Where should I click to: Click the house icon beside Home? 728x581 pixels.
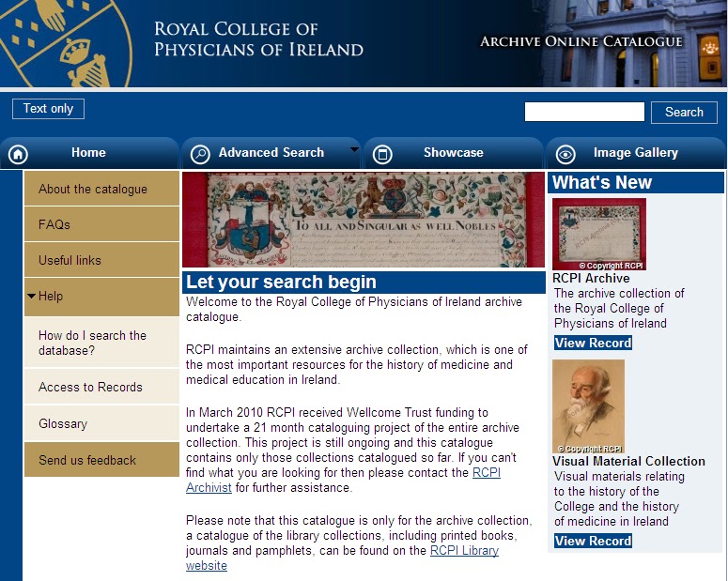18,154
